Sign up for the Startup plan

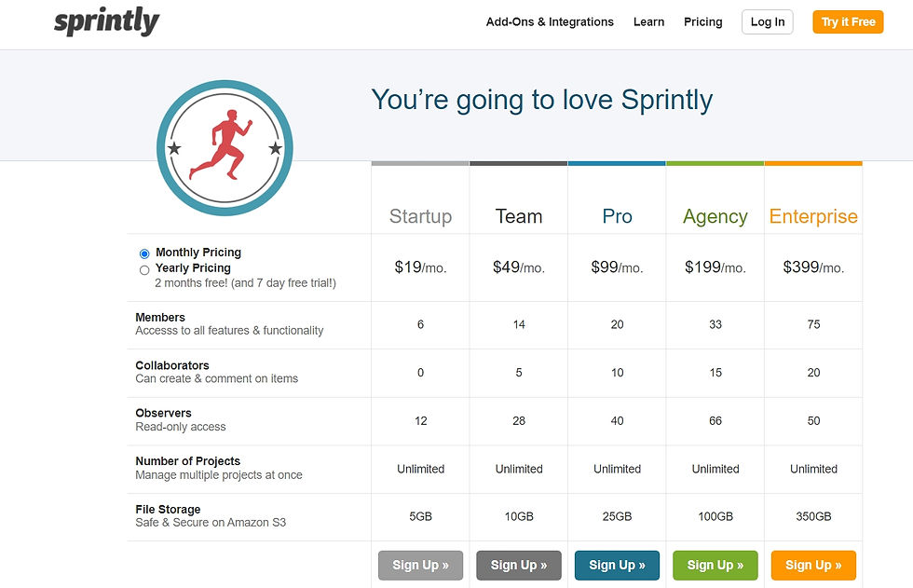click(x=420, y=566)
